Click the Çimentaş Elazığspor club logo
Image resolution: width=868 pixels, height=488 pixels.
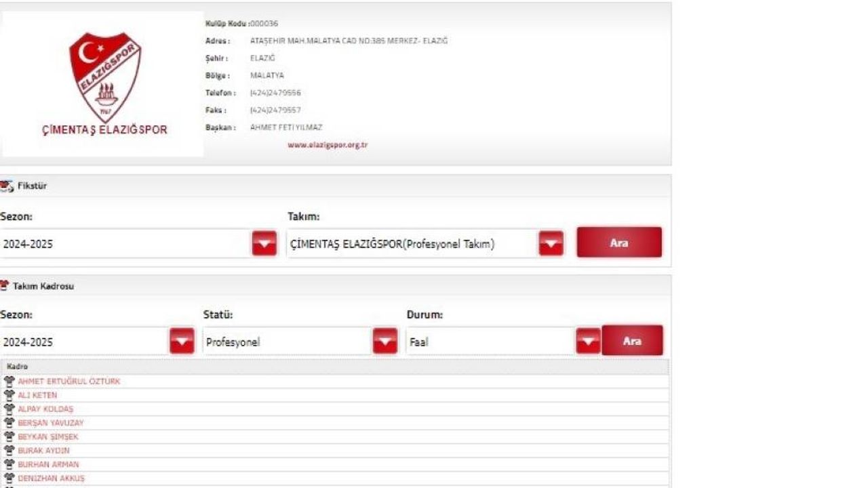(x=105, y=84)
